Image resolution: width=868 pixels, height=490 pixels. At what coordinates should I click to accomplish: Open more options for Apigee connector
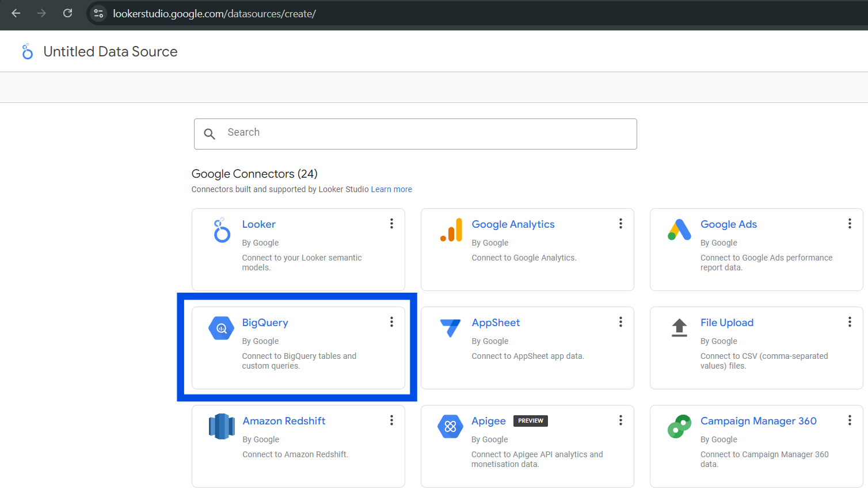point(620,420)
